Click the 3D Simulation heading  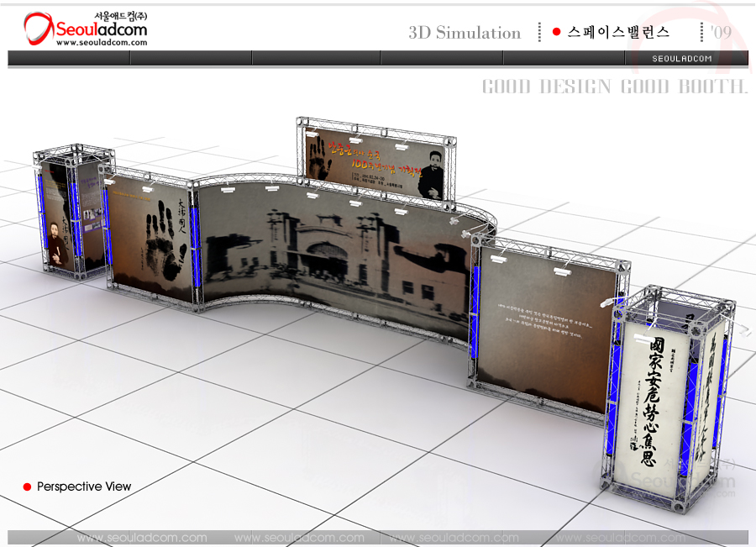tap(465, 33)
